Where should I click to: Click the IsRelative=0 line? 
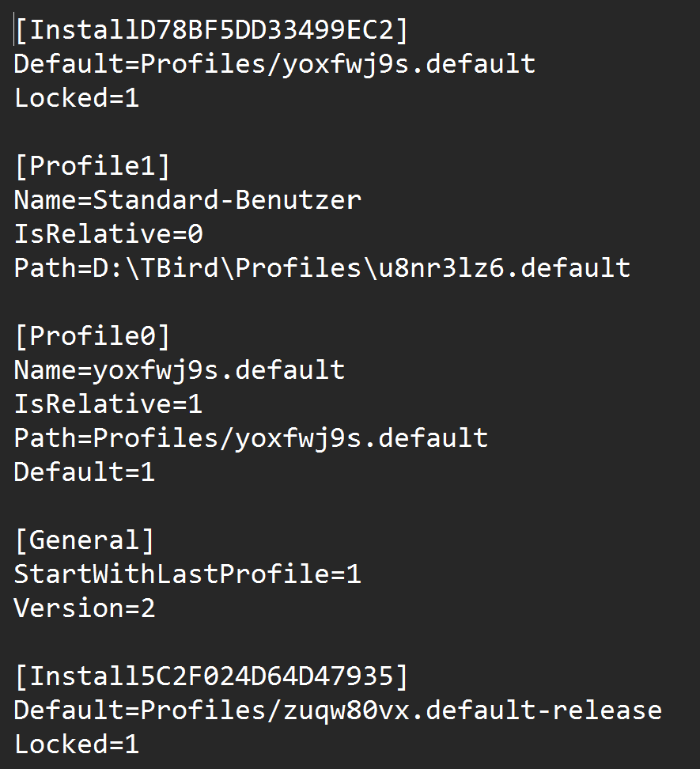click(x=108, y=234)
